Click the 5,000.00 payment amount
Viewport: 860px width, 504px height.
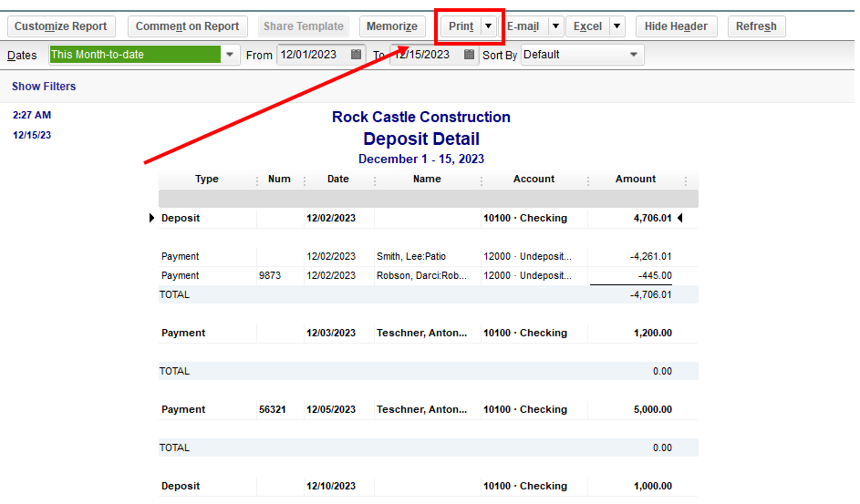point(653,410)
